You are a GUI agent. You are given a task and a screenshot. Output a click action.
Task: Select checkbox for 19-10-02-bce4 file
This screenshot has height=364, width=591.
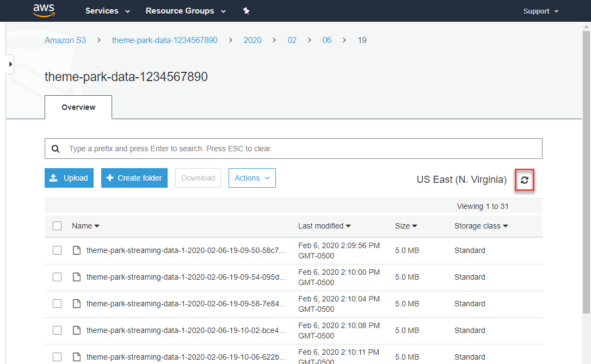coord(57,330)
